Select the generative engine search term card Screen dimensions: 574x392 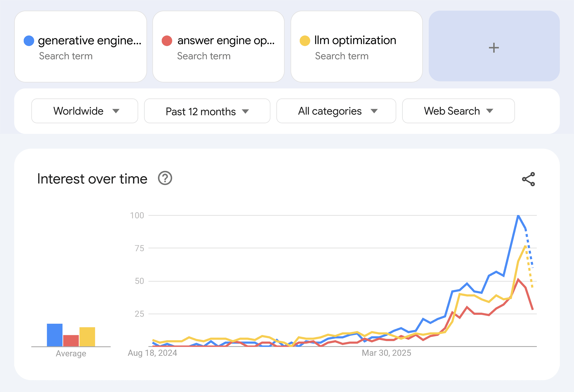point(81,46)
